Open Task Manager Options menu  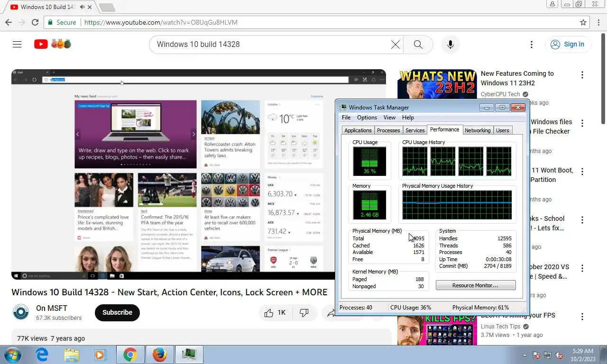pos(367,118)
